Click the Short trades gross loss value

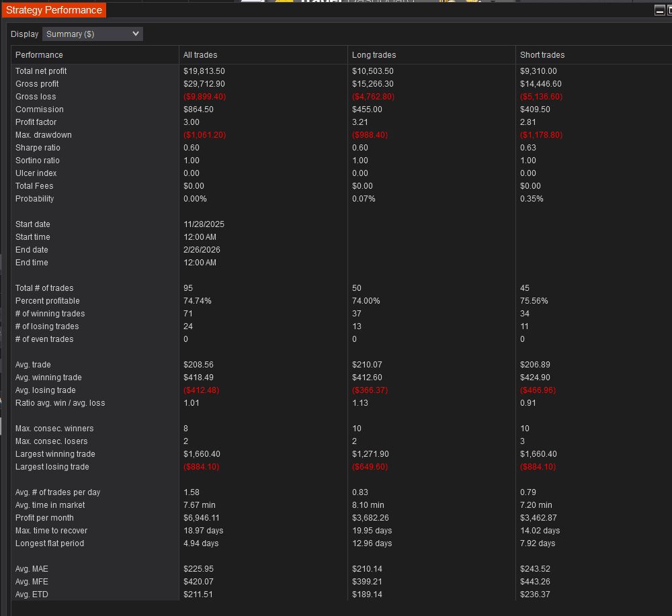[x=541, y=97]
